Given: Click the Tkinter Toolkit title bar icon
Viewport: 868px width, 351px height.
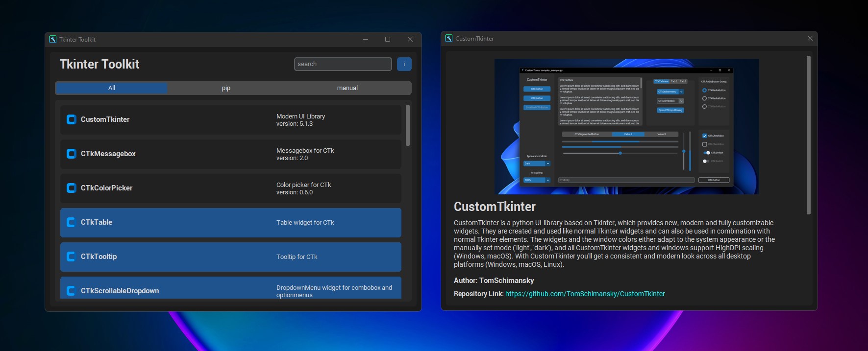Looking at the screenshot, I should 53,39.
